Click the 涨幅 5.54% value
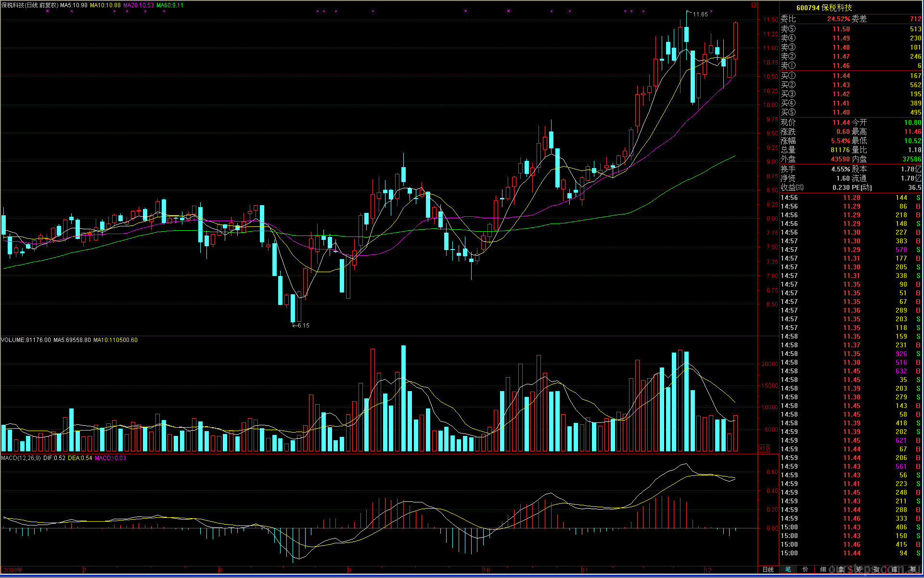Screen dimensions: 924x578 [x=840, y=141]
